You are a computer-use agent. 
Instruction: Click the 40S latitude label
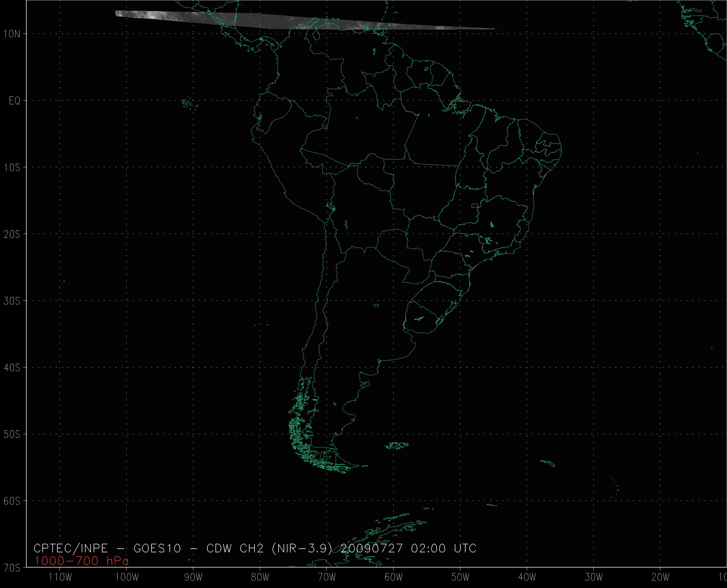(12, 368)
